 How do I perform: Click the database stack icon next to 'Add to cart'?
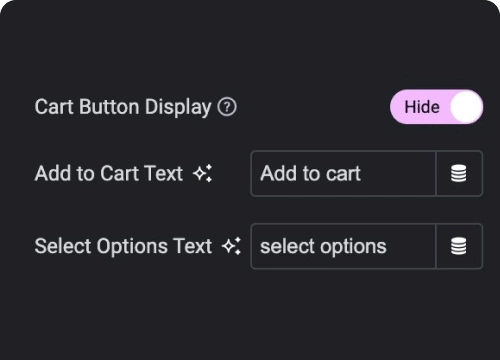459,173
